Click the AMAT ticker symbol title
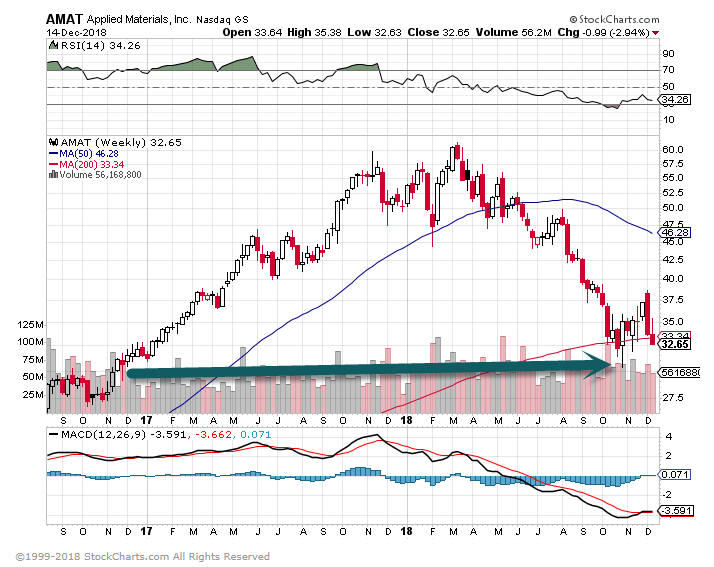Image resolution: width=714 pixels, height=567 pixels. pos(64,19)
